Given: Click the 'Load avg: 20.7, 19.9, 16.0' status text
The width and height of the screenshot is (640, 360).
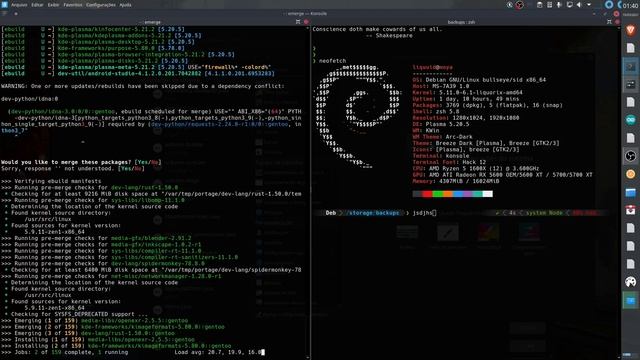Looking at the screenshot, I should pyautogui.click(x=218, y=352).
